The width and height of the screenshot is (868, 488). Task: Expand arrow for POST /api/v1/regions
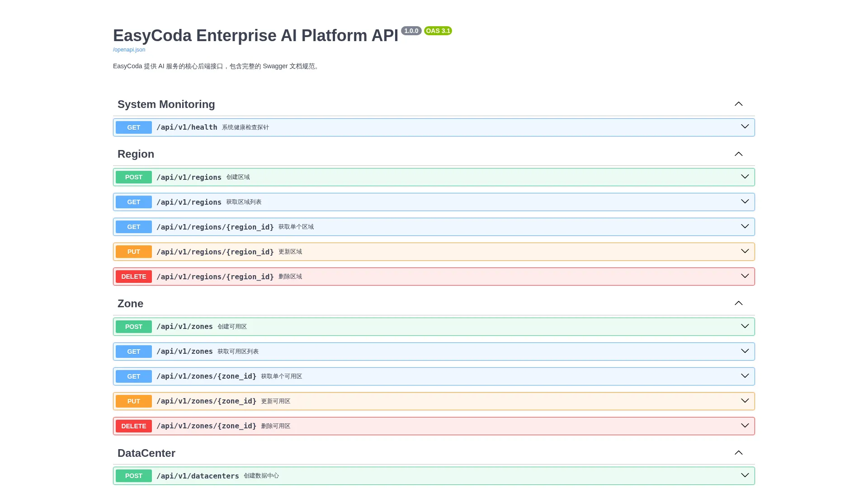coord(745,177)
